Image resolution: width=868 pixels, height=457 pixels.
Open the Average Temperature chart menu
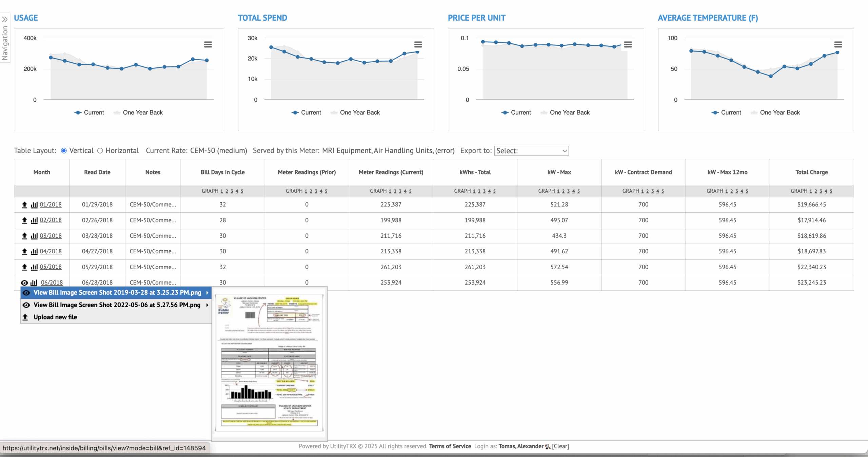[x=838, y=44]
